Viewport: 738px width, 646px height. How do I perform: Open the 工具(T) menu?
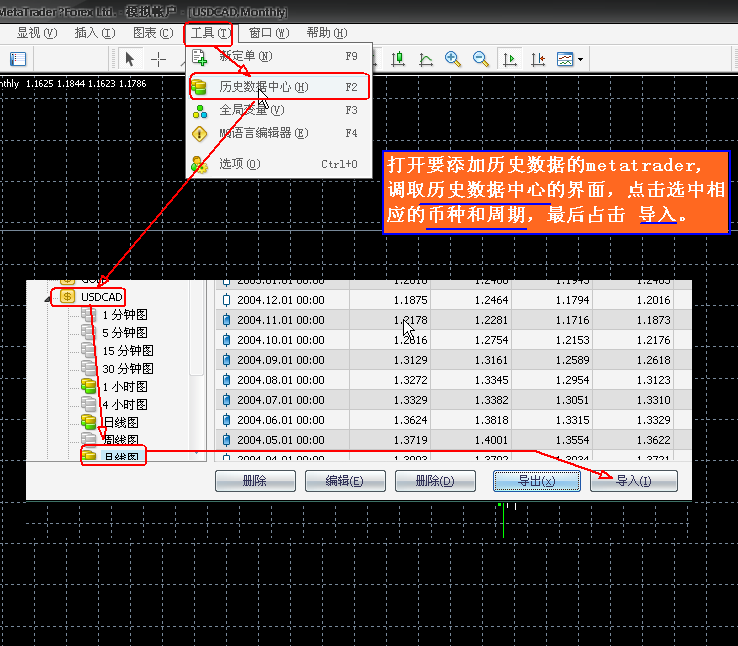[210, 33]
